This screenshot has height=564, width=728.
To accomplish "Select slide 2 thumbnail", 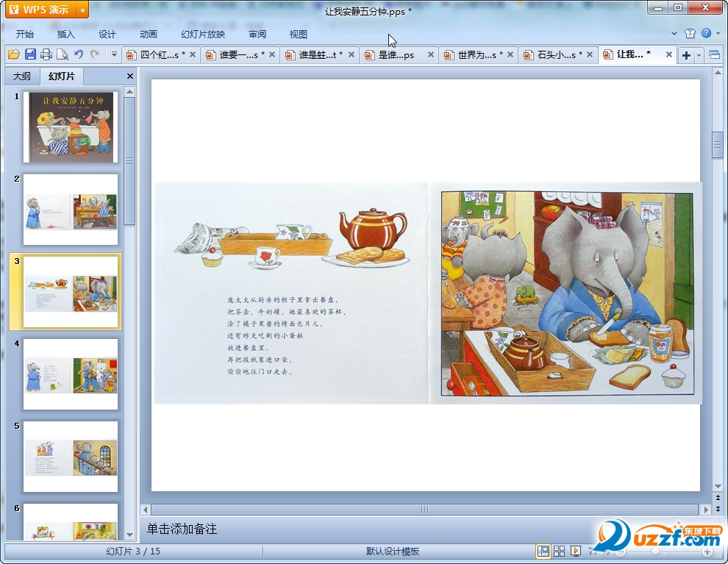I will [x=71, y=210].
